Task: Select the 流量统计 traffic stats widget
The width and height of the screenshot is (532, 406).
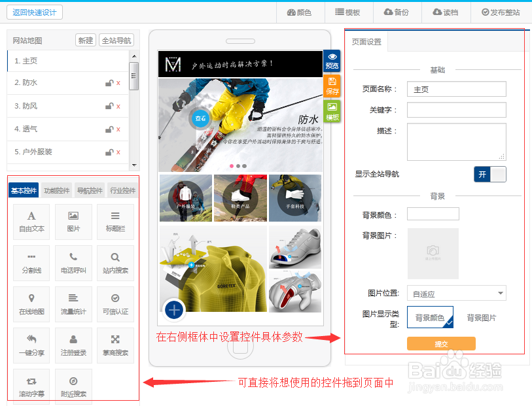Action: [x=73, y=304]
